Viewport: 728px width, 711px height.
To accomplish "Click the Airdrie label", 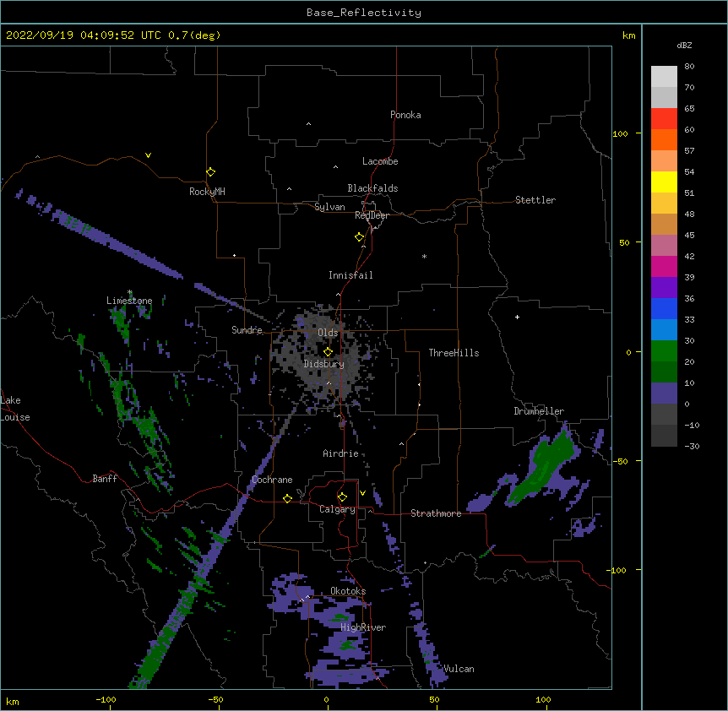I will click(x=341, y=453).
